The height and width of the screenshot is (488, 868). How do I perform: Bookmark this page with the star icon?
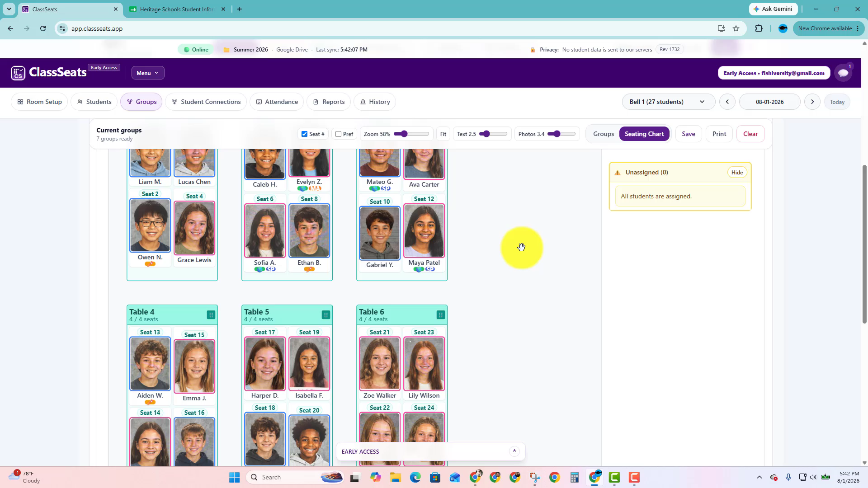tap(736, 28)
